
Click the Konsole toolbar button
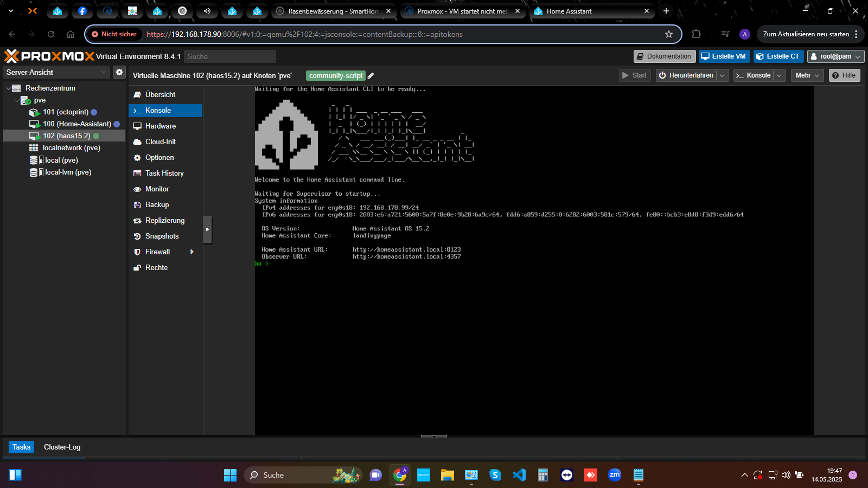coord(753,75)
